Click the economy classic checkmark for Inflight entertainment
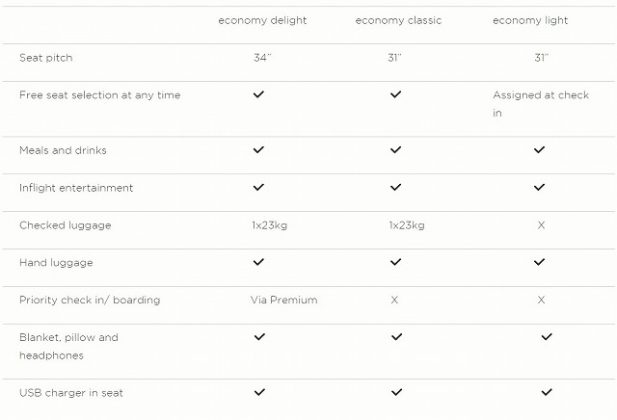 396,187
